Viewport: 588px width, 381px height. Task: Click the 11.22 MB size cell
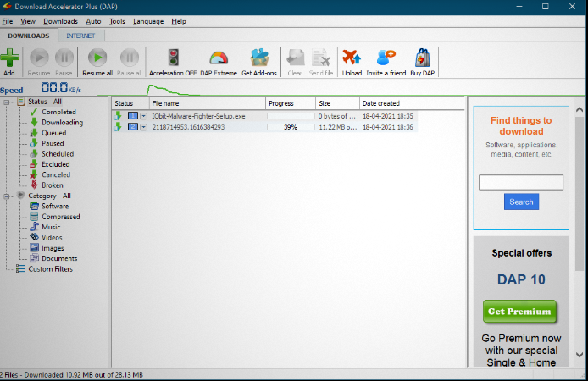click(337, 127)
